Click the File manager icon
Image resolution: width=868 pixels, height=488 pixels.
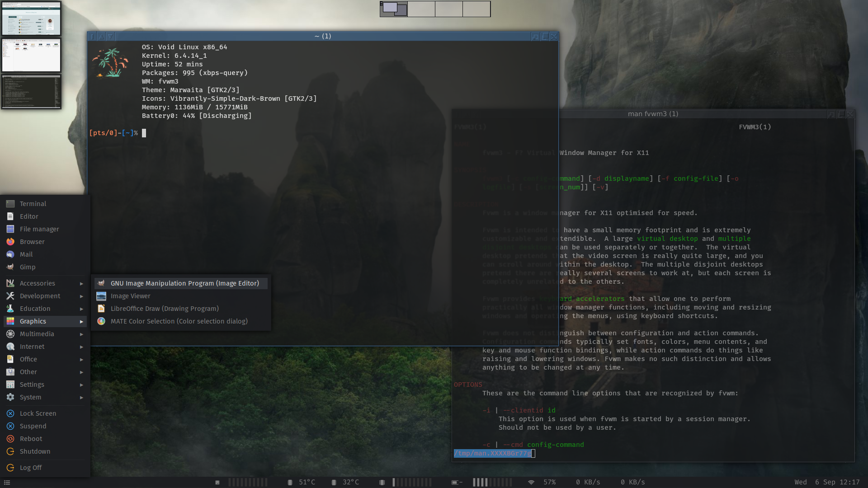click(10, 229)
